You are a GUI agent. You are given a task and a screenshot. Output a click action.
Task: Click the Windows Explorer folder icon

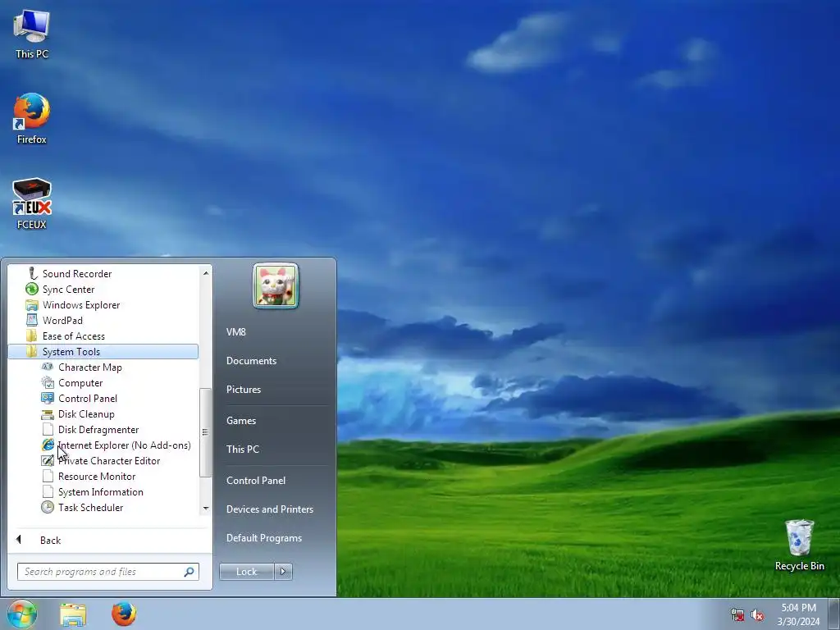click(x=32, y=305)
